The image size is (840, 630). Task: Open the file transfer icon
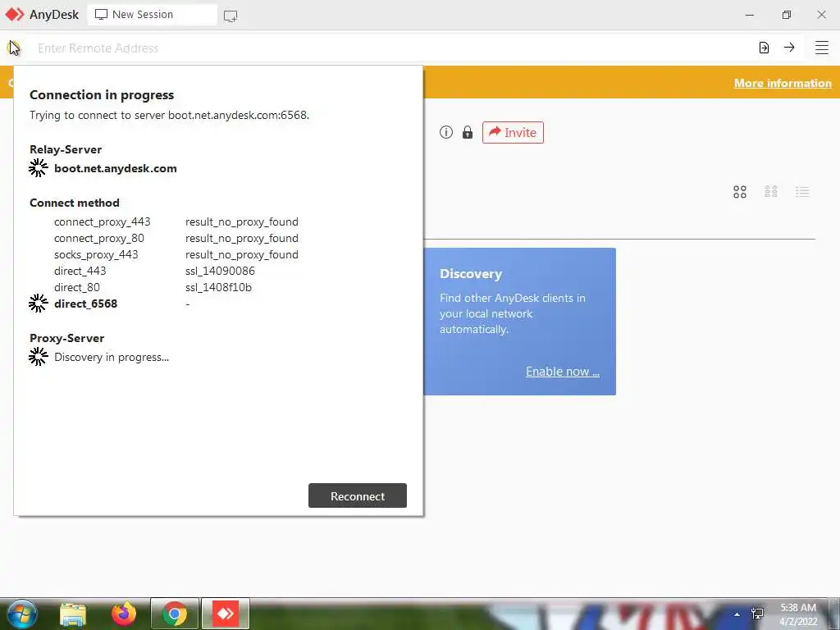(764, 48)
